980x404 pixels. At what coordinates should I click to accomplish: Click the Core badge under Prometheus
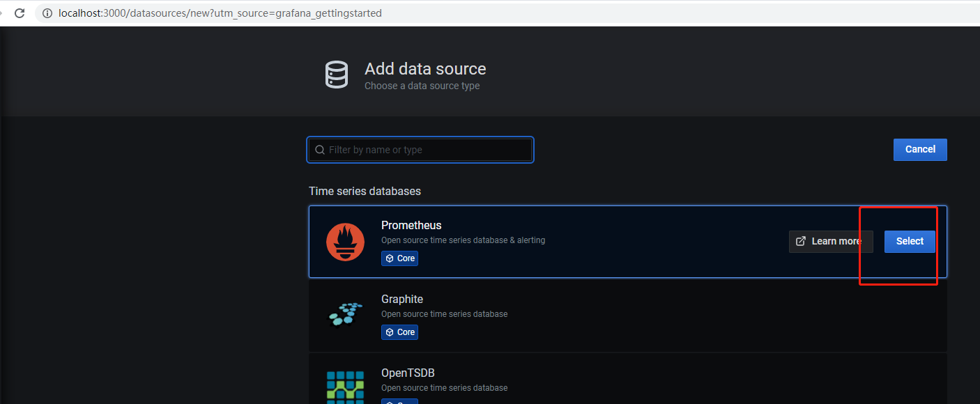(x=399, y=258)
